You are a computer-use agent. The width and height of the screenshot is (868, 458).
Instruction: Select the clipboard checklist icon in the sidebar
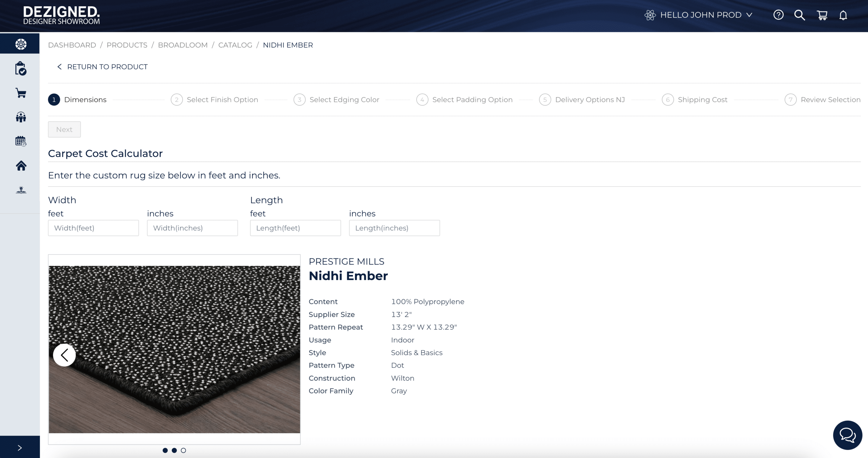[20, 68]
